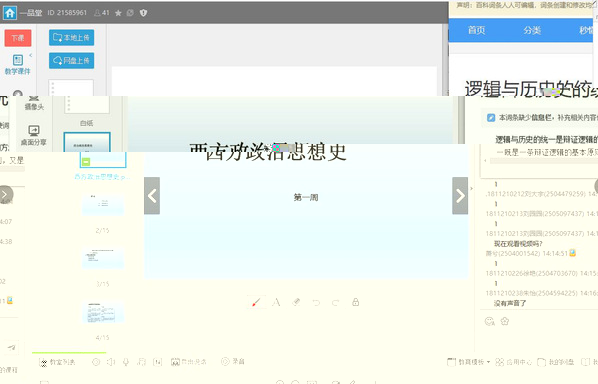The image size is (598, 384).
Task: Click the emoji smiley icon in chat
Action: click(489, 321)
